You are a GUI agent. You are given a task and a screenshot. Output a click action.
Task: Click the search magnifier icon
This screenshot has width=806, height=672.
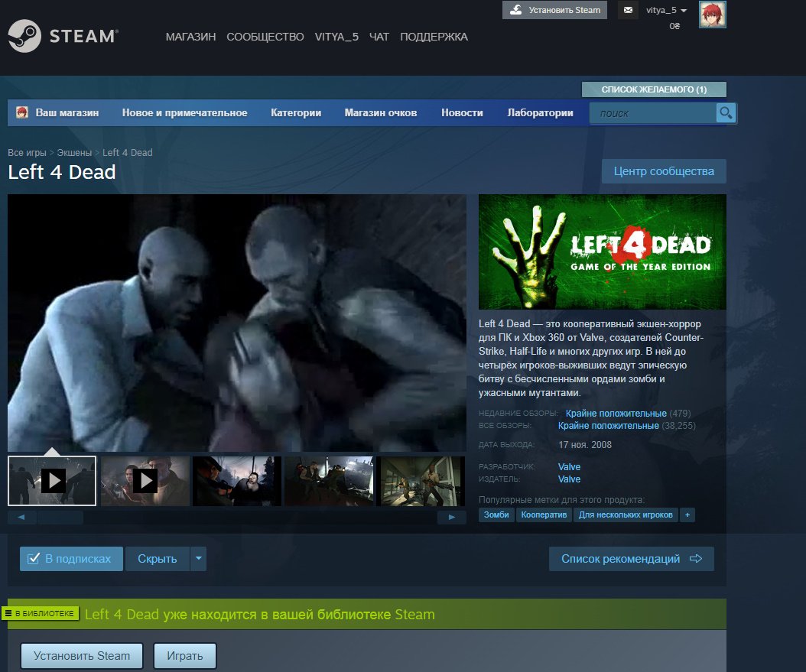[x=726, y=113]
